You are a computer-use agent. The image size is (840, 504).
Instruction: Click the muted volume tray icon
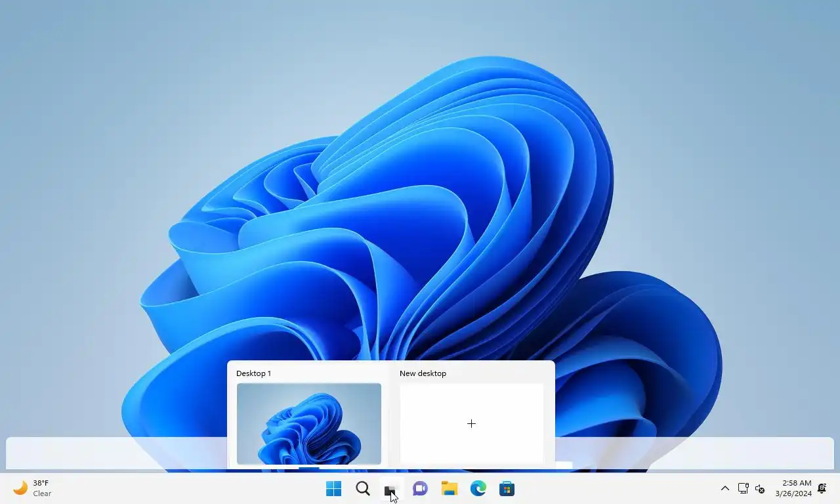(760, 488)
